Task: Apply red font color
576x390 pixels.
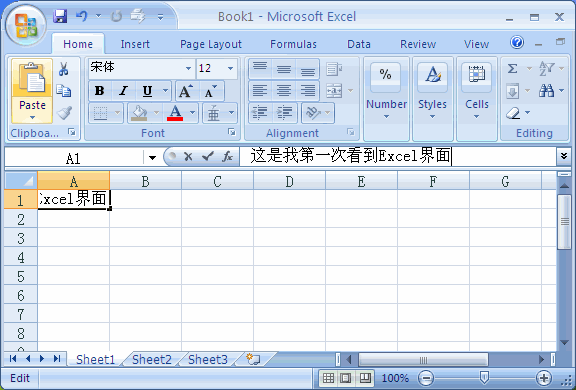Action: point(175,113)
